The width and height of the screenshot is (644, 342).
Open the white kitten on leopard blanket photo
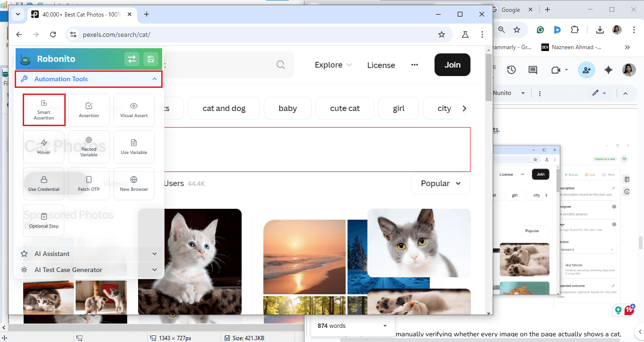tap(190, 262)
